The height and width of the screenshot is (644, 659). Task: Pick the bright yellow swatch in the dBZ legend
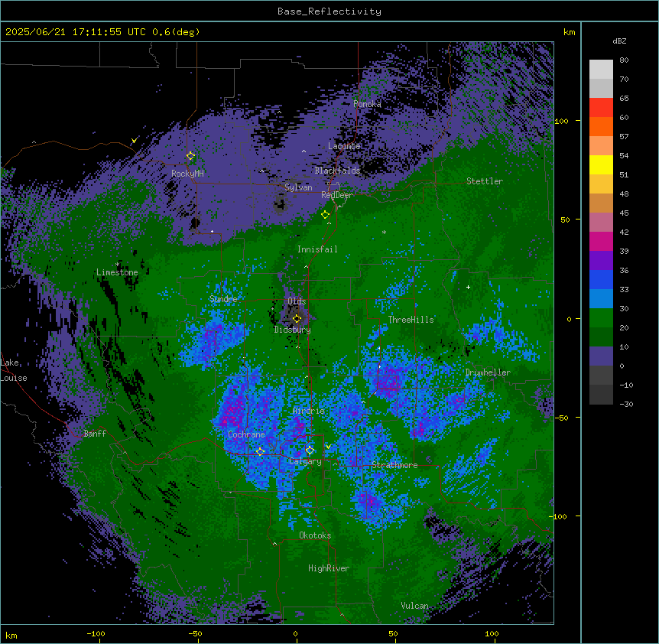point(601,164)
